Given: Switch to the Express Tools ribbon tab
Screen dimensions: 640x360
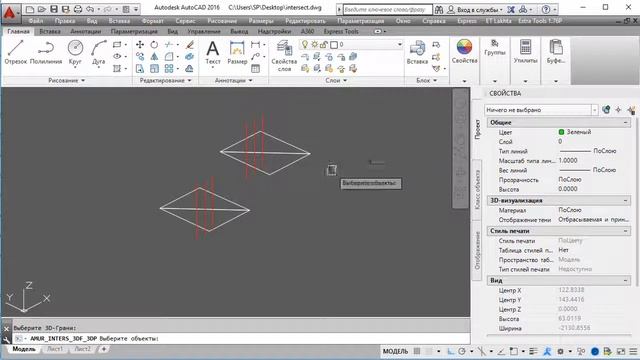Looking at the screenshot, I should 341,31.
